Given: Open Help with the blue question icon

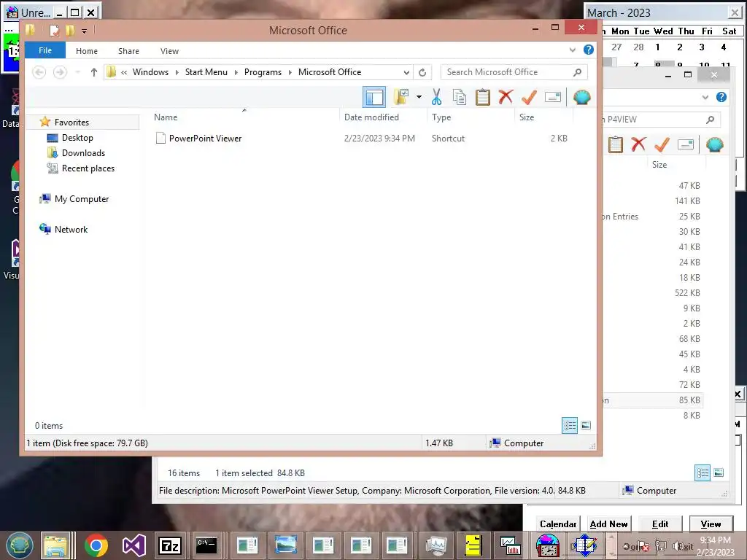Looking at the screenshot, I should 589,50.
